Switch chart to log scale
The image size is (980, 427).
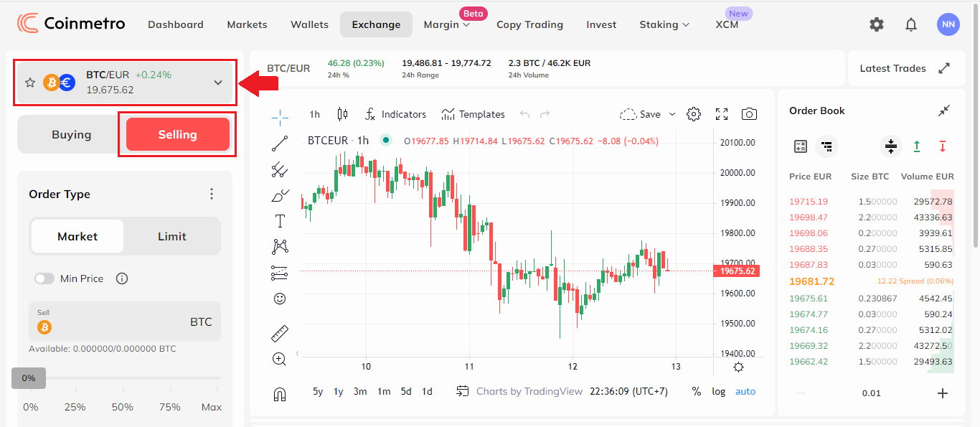pyautogui.click(x=720, y=391)
